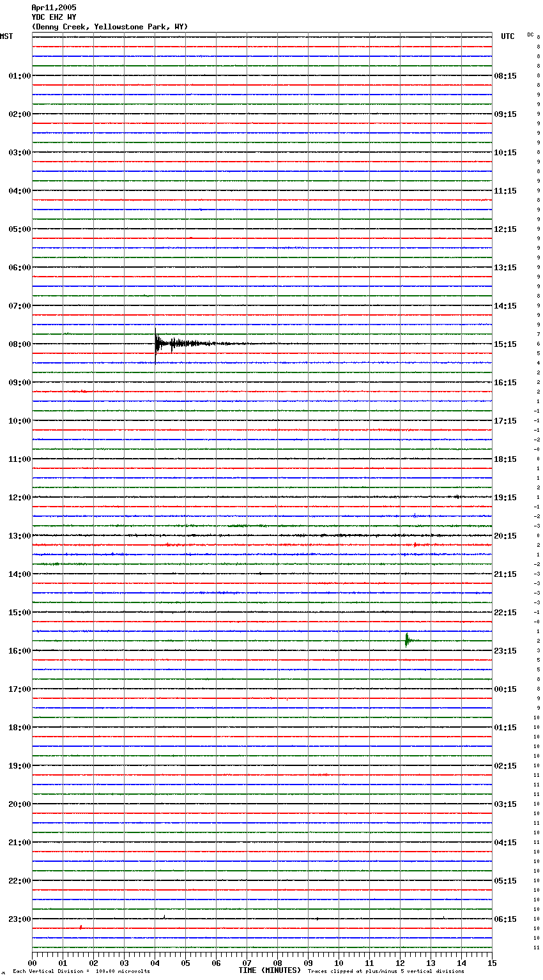Select the 05:00 MST time label
The width and height of the screenshot is (543, 980).
tap(19, 229)
